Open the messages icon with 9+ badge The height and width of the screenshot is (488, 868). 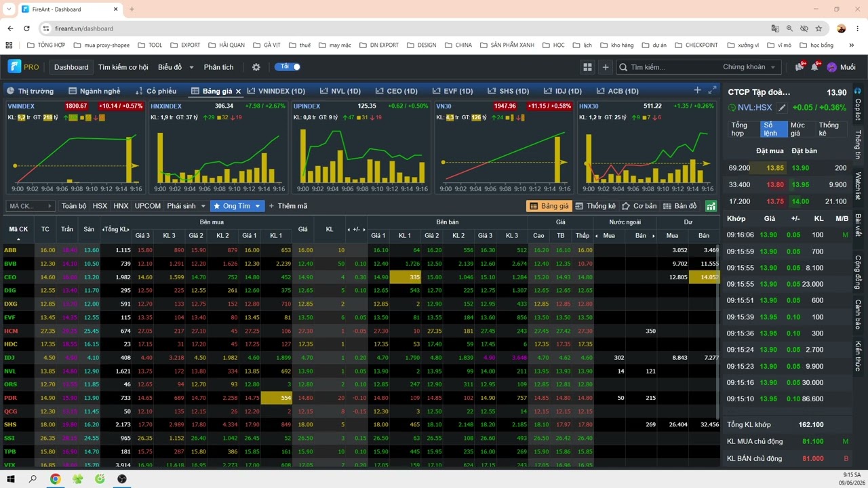(x=800, y=66)
